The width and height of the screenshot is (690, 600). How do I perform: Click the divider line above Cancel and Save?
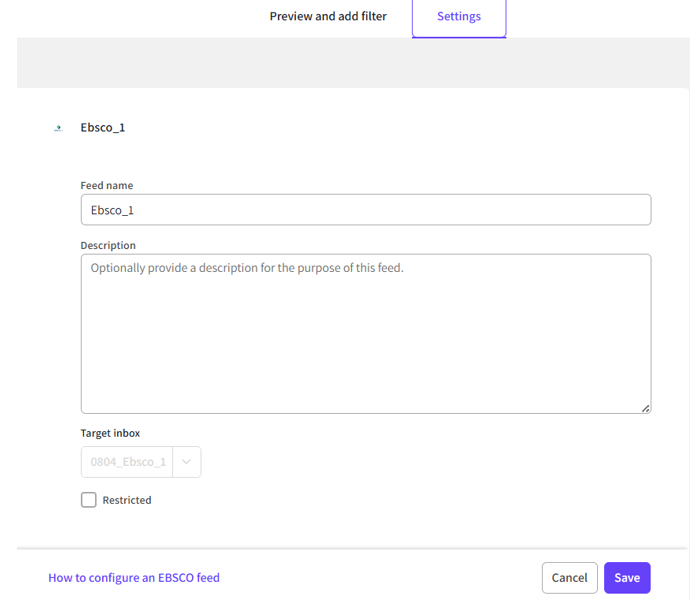coord(353,548)
